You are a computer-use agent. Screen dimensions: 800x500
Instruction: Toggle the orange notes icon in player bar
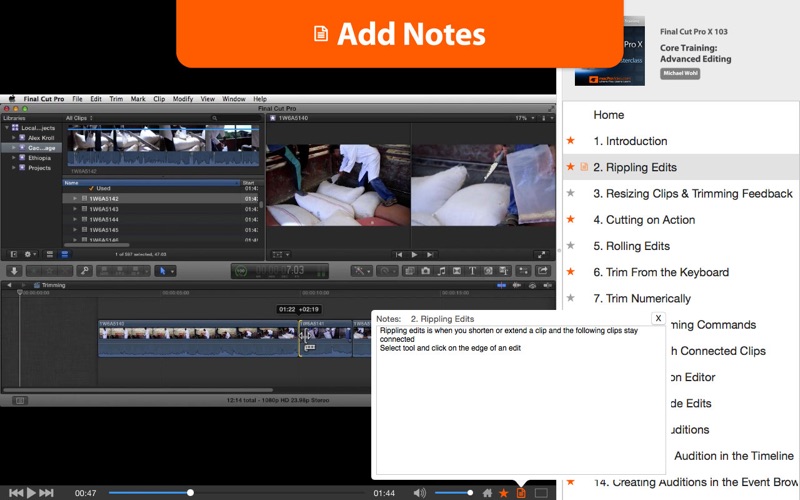point(521,492)
